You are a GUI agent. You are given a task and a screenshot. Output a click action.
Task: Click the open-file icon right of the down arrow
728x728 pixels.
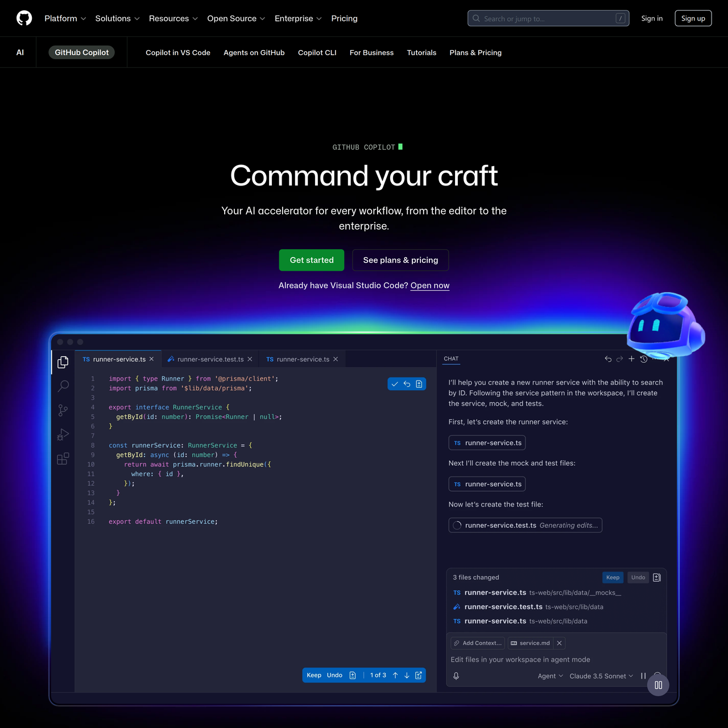pos(419,675)
